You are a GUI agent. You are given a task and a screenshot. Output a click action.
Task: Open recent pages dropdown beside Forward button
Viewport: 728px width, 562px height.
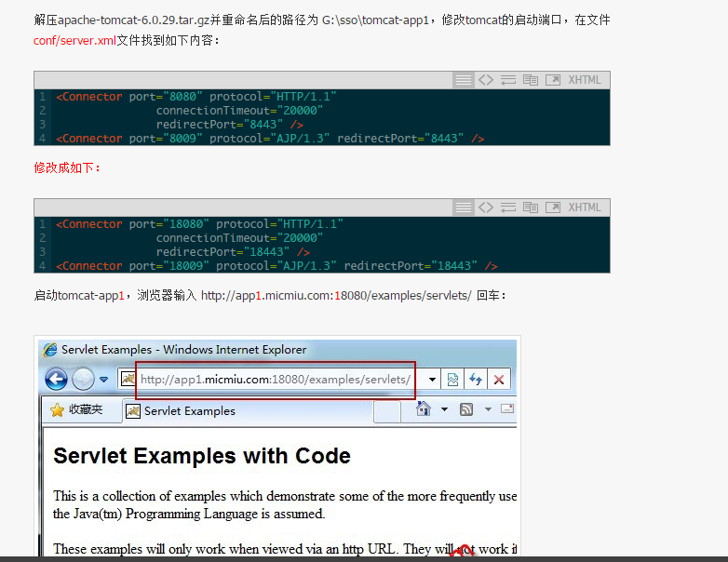104,380
